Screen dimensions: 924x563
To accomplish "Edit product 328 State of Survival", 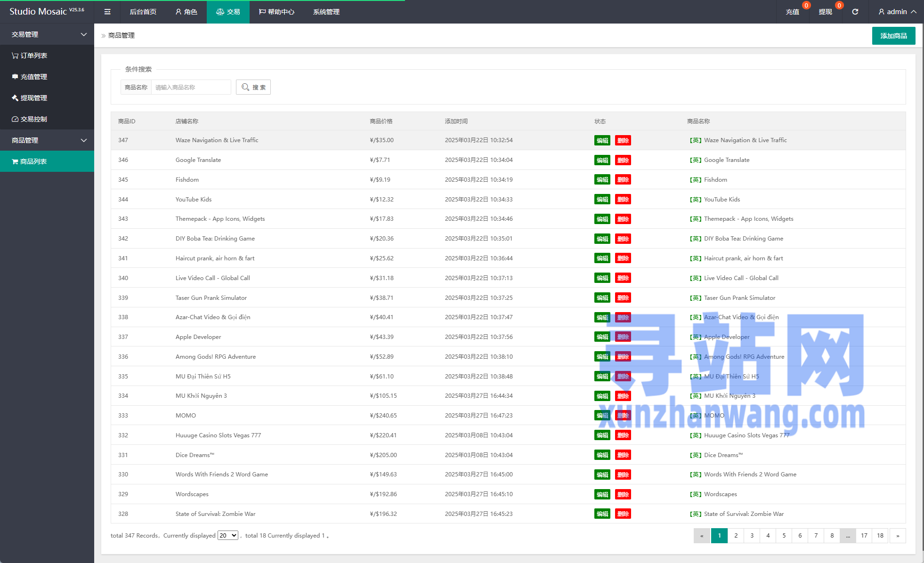I will coord(602,514).
